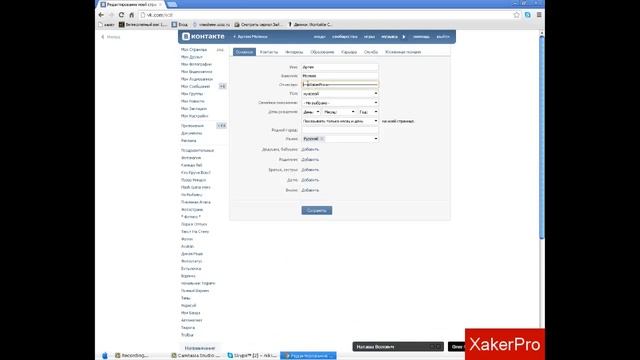Viewport: 640px width, 360px height.
Task: Open Мои Аудиозаписи in the sidebar
Action: coord(197,79)
